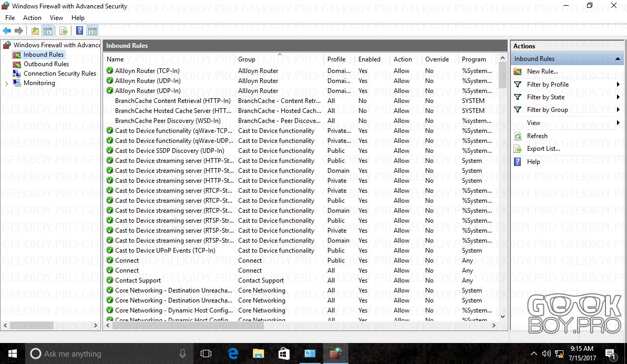Click the rules list horizontal scroll right arrow
The width and height of the screenshot is (627, 364).
coord(494,325)
